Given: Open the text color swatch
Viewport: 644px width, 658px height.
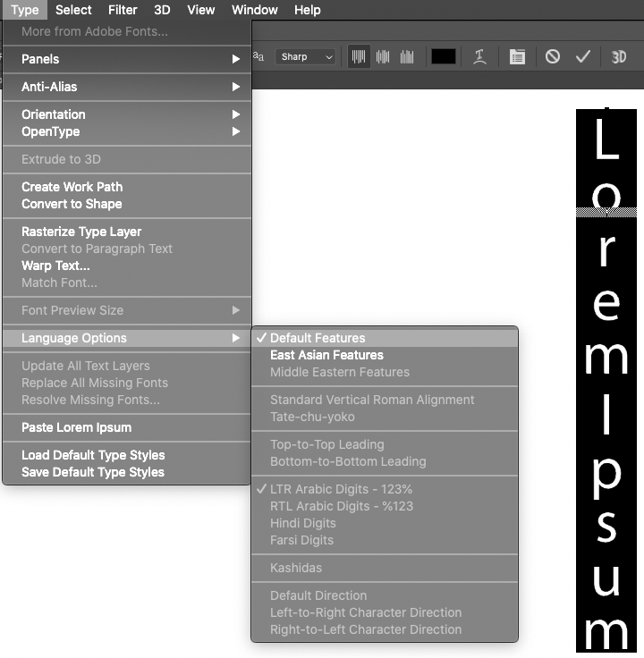Looking at the screenshot, I should tap(444, 56).
